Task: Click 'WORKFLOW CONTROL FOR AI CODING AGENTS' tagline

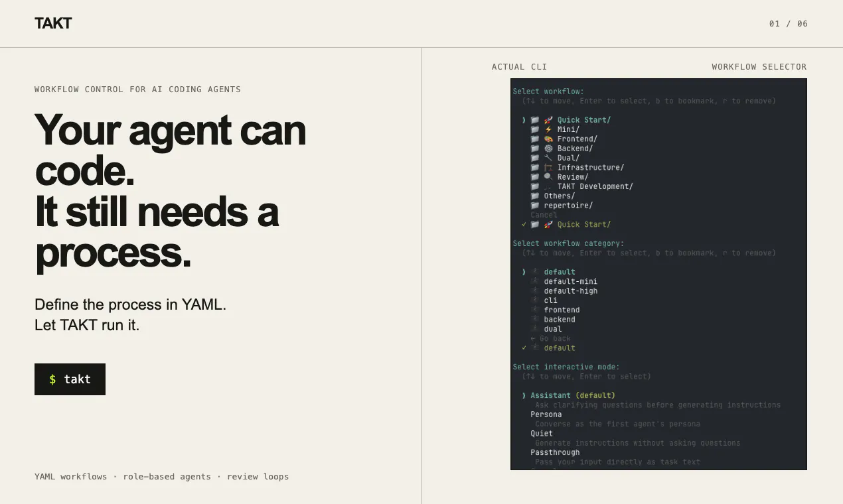Action: coord(137,90)
